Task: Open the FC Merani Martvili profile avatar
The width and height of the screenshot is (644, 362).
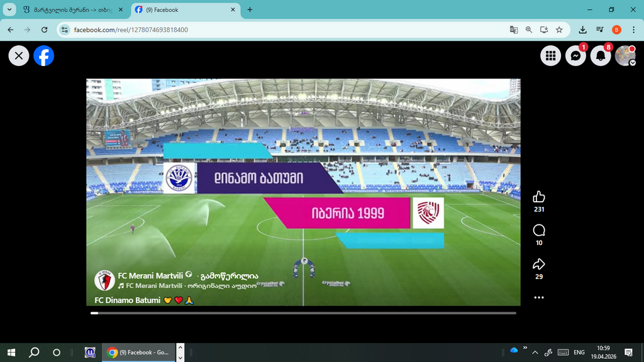Action: coord(104,280)
